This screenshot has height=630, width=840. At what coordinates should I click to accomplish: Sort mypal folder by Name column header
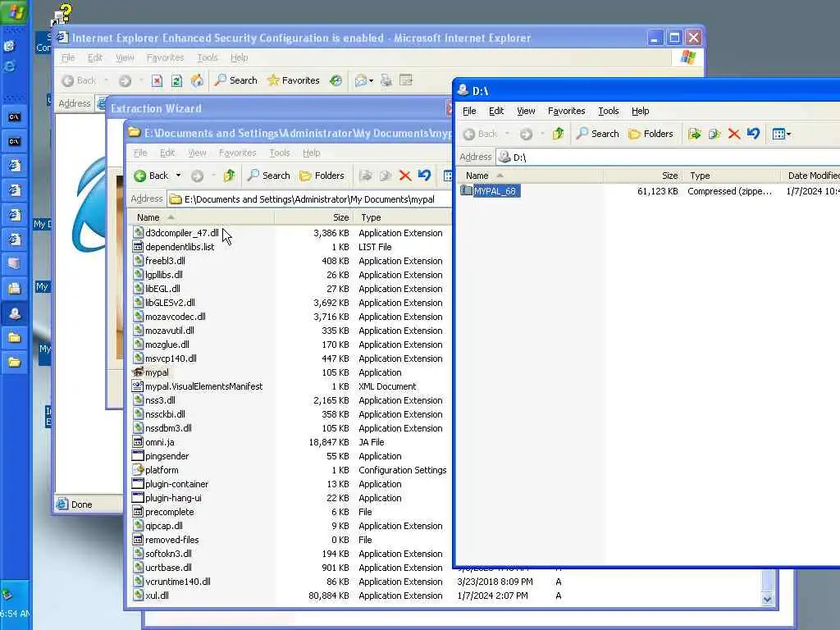[x=202, y=217]
